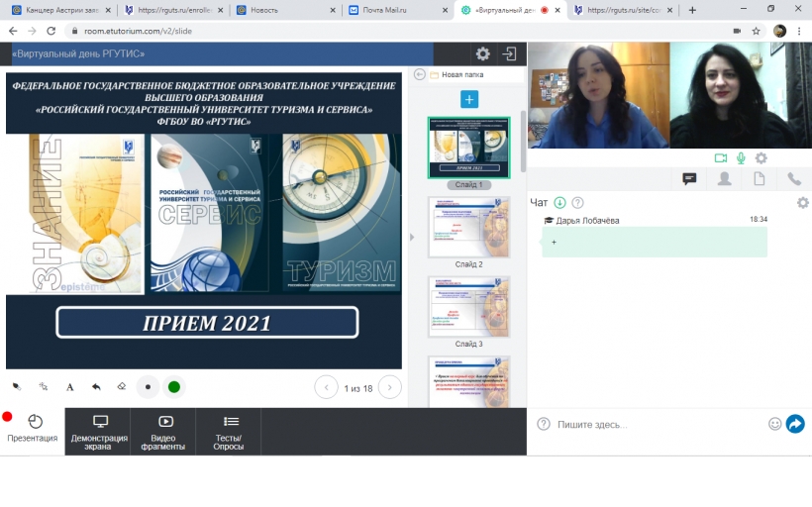
Task: Switch to Почта Mail.ru browser tab
Action: click(398, 10)
